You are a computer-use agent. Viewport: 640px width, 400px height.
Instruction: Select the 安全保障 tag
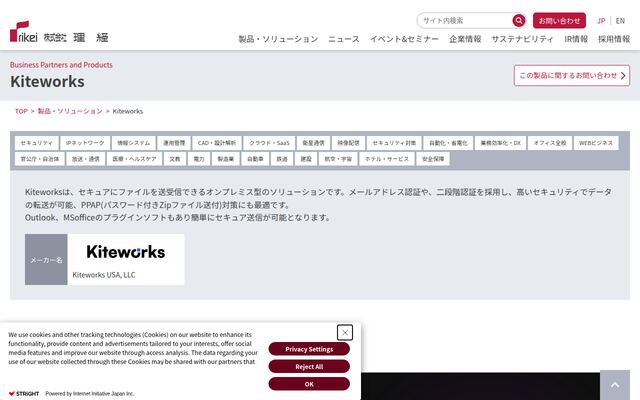433,159
